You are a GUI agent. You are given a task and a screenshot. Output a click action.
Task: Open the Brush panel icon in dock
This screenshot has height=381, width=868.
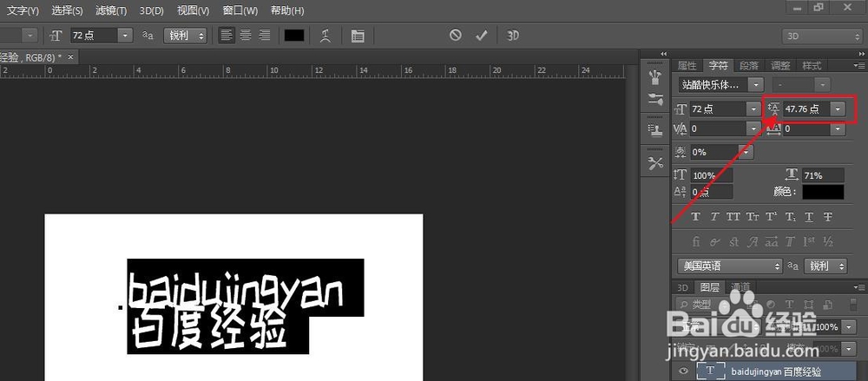pyautogui.click(x=656, y=100)
